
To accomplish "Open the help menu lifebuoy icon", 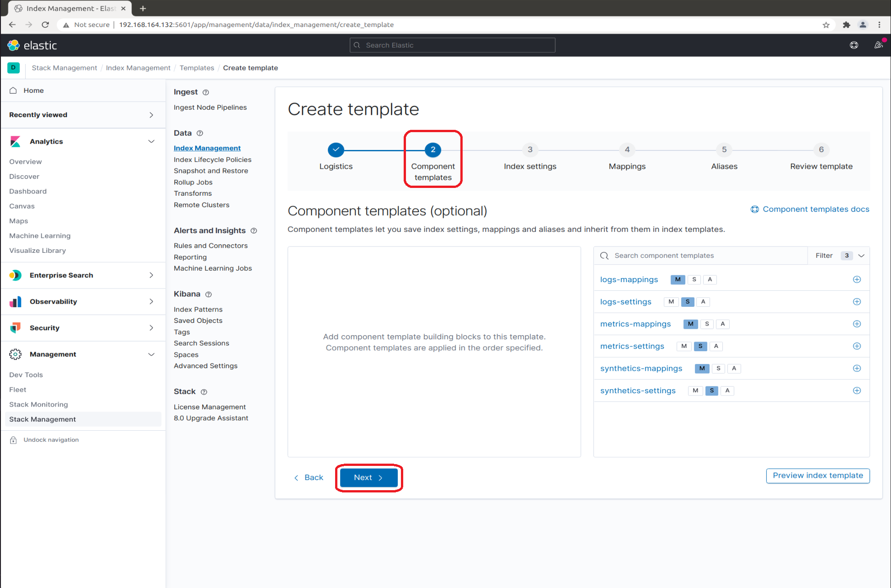I will coord(854,45).
